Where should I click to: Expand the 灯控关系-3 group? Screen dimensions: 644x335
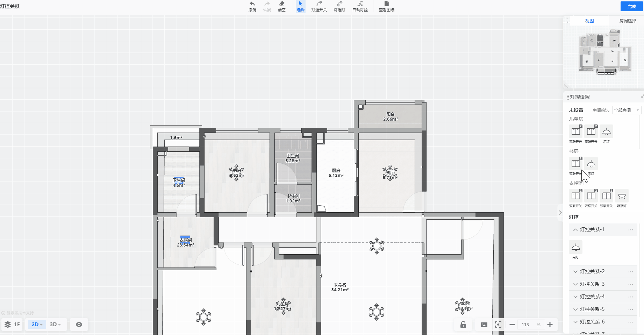(x=575, y=284)
